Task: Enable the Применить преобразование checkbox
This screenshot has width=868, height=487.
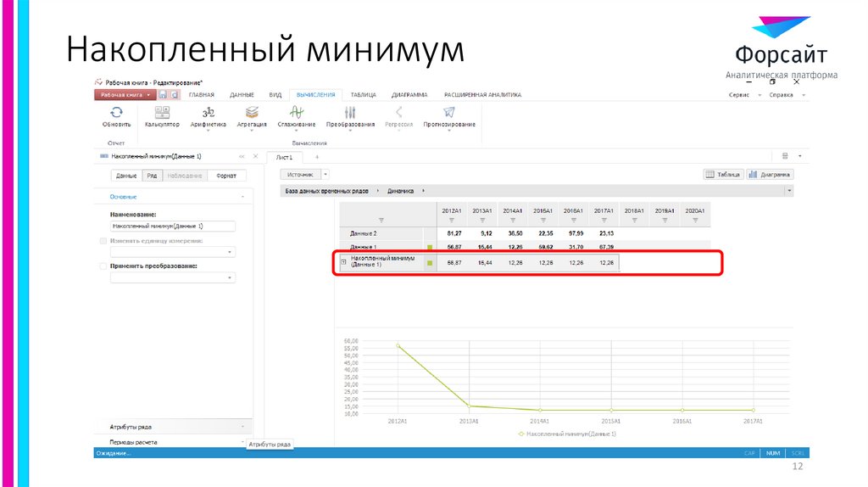Action: click(103, 266)
